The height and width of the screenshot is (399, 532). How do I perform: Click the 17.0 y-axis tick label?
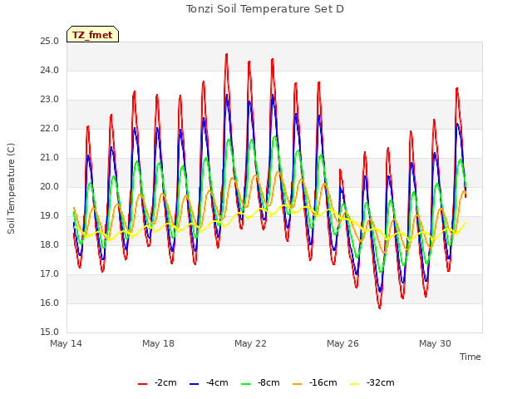(x=50, y=274)
